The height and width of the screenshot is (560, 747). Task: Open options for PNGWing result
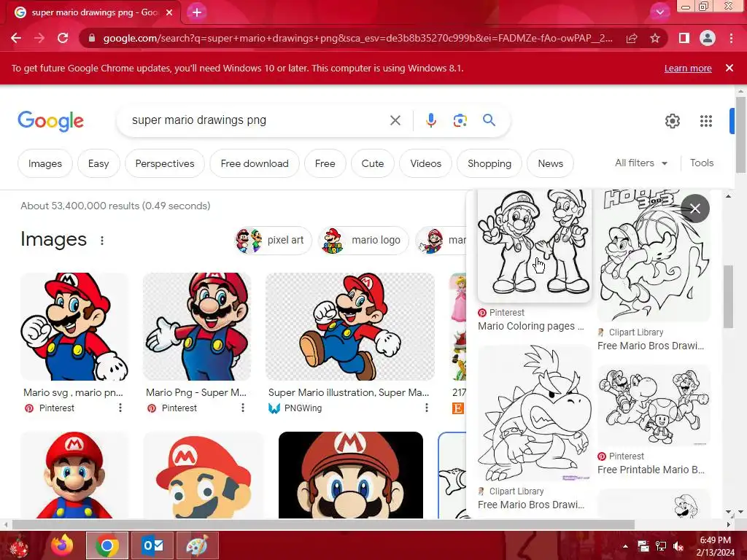(x=426, y=408)
